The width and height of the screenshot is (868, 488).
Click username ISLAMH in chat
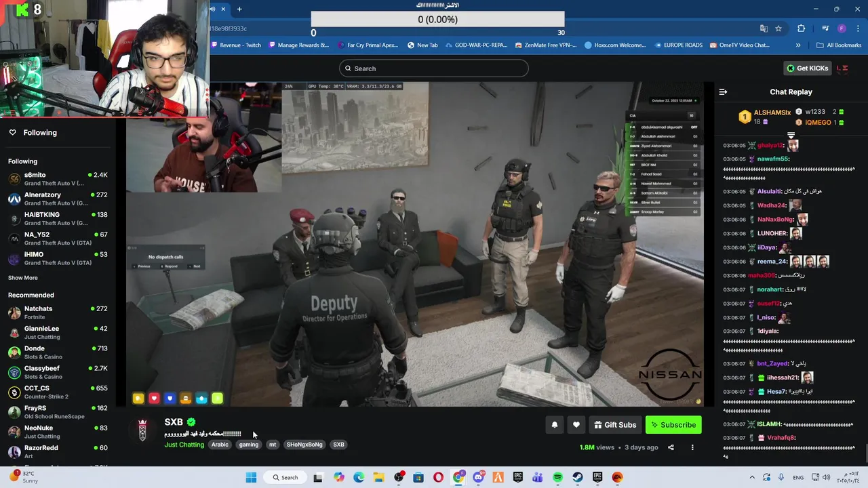(x=769, y=424)
